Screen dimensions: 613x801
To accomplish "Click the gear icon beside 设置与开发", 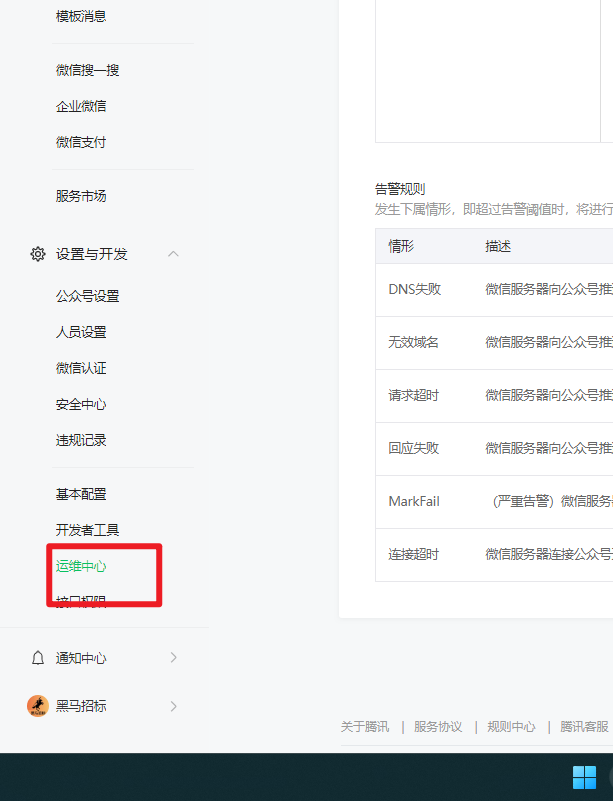I will click(38, 254).
